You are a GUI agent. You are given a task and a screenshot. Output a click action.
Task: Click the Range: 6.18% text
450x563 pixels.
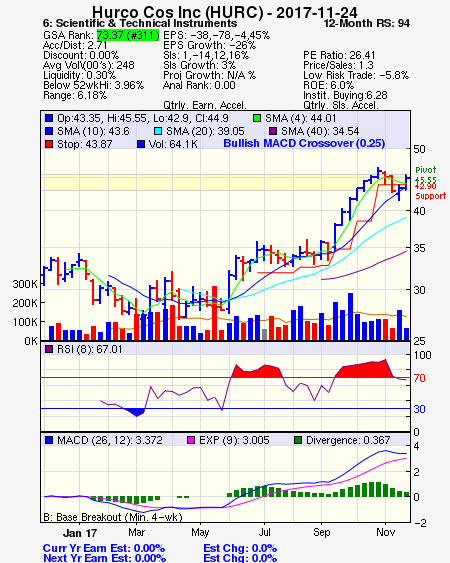(x=75, y=96)
